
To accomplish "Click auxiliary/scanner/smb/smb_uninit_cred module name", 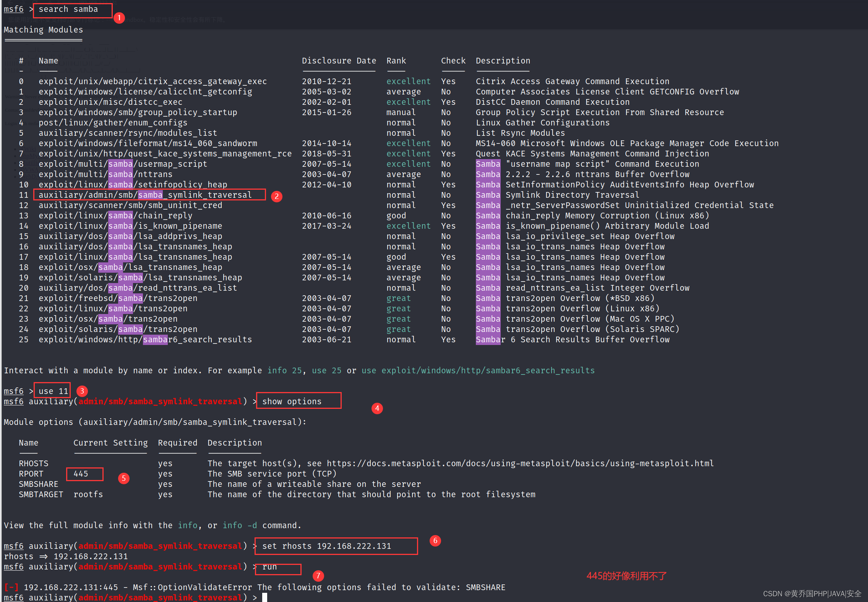I will click(130, 205).
